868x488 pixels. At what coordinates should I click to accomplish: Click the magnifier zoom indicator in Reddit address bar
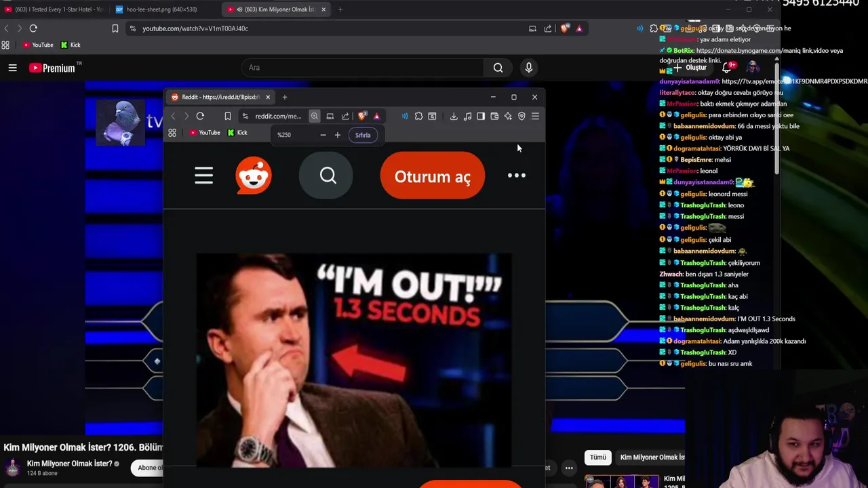coord(314,116)
